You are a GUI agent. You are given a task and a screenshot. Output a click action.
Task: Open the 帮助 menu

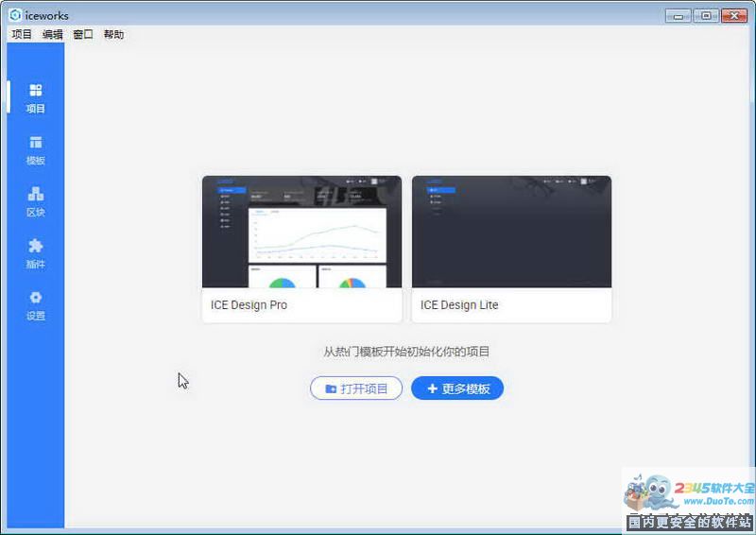point(113,34)
